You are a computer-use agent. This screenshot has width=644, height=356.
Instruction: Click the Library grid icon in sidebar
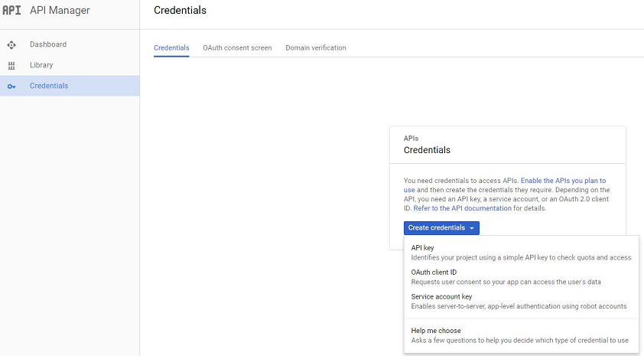tap(11, 65)
